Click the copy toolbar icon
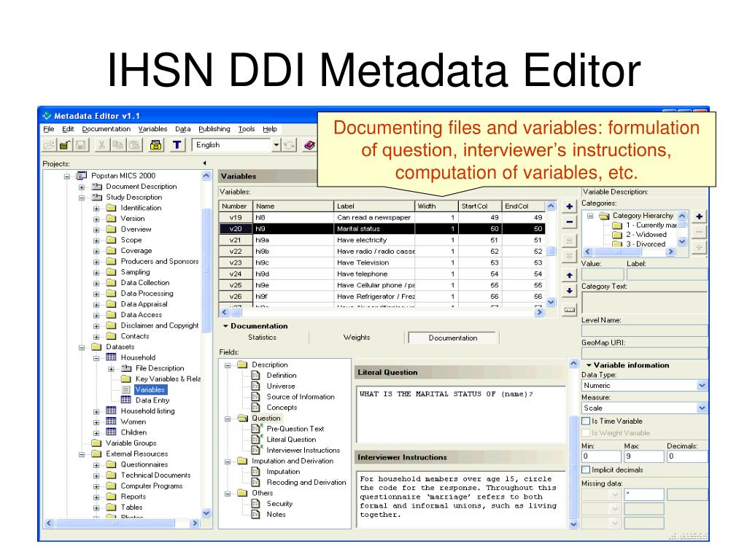The height and width of the screenshot is (560, 747). [x=117, y=145]
